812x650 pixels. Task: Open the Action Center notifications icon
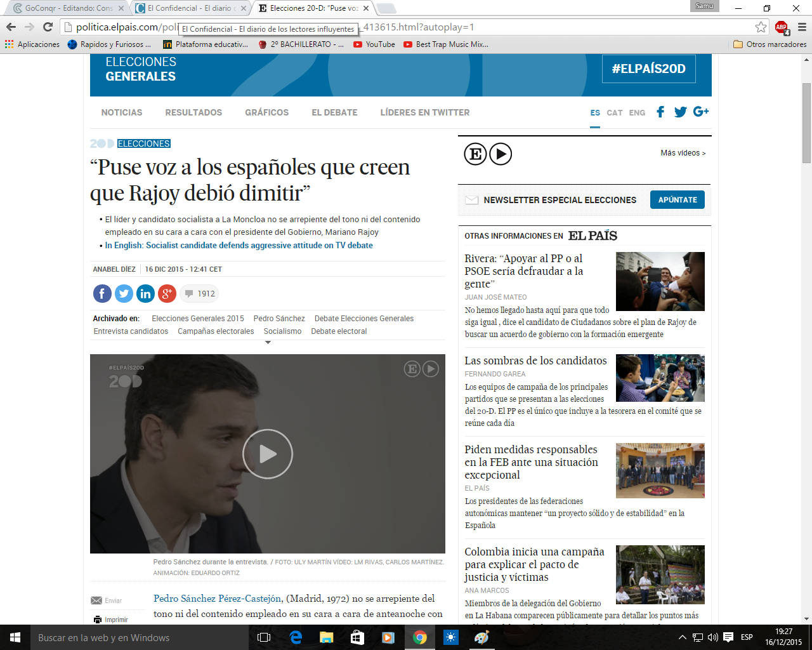[728, 637]
